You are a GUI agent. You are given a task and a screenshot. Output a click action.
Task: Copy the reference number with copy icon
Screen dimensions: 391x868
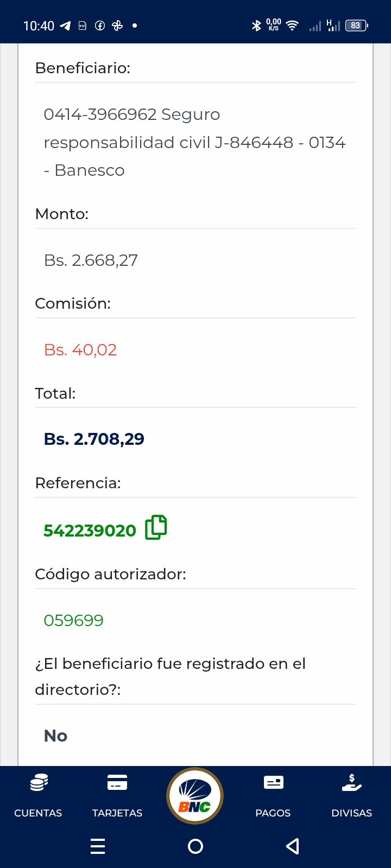coord(156,527)
